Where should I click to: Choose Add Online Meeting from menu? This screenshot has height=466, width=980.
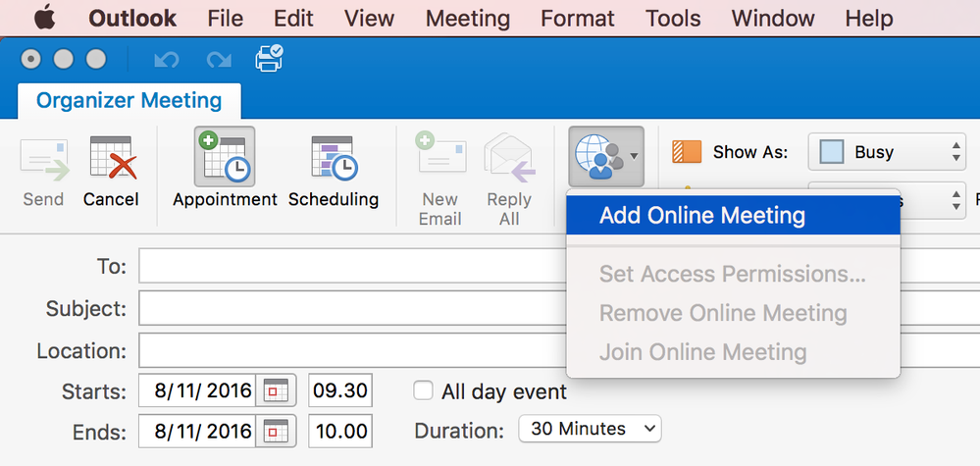coord(733,216)
